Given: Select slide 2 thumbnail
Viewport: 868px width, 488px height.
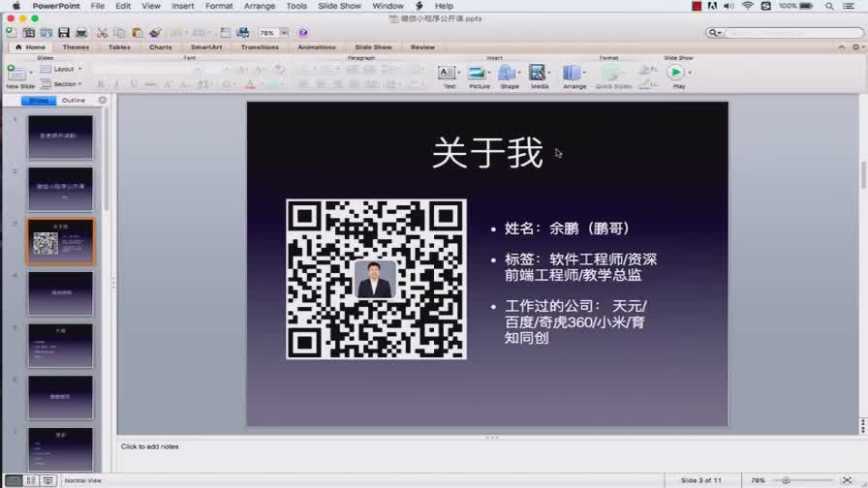Looking at the screenshot, I should click(x=61, y=189).
